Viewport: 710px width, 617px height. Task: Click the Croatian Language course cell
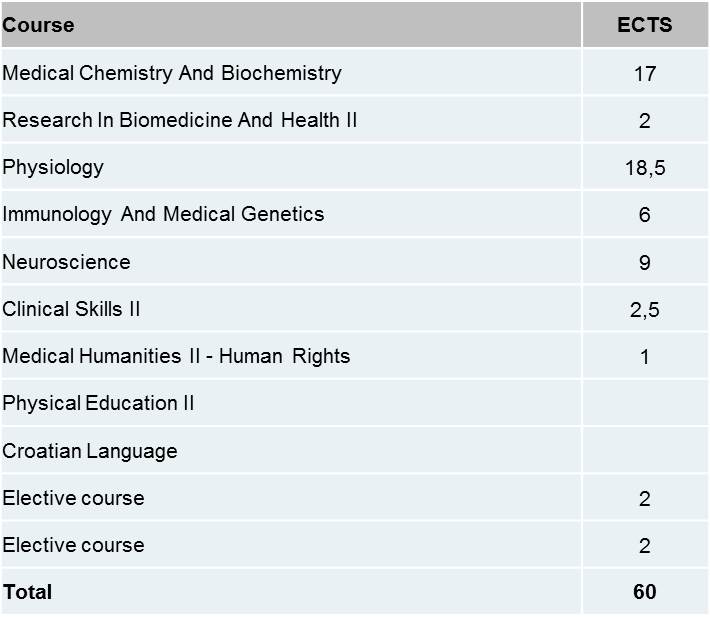(x=291, y=450)
